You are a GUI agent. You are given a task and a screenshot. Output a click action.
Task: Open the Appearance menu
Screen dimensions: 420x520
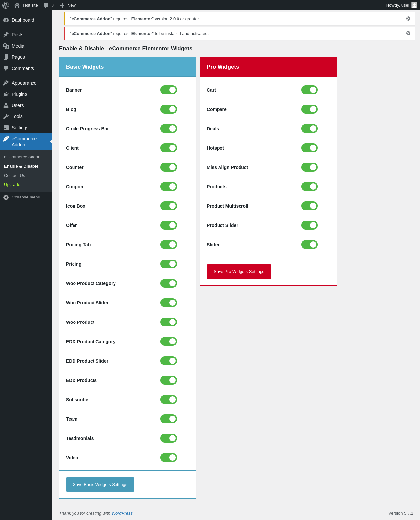pyautogui.click(x=26, y=83)
